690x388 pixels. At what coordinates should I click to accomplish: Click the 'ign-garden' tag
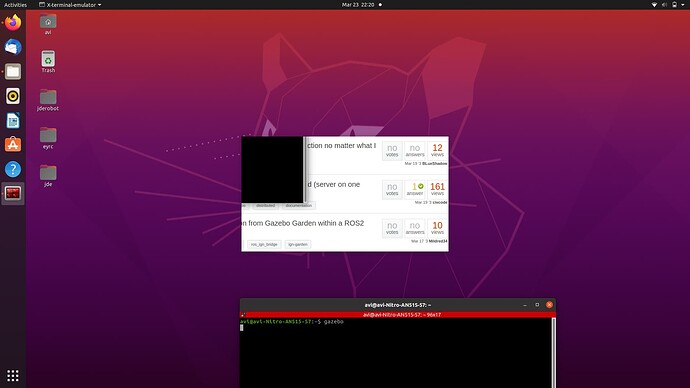(297, 244)
